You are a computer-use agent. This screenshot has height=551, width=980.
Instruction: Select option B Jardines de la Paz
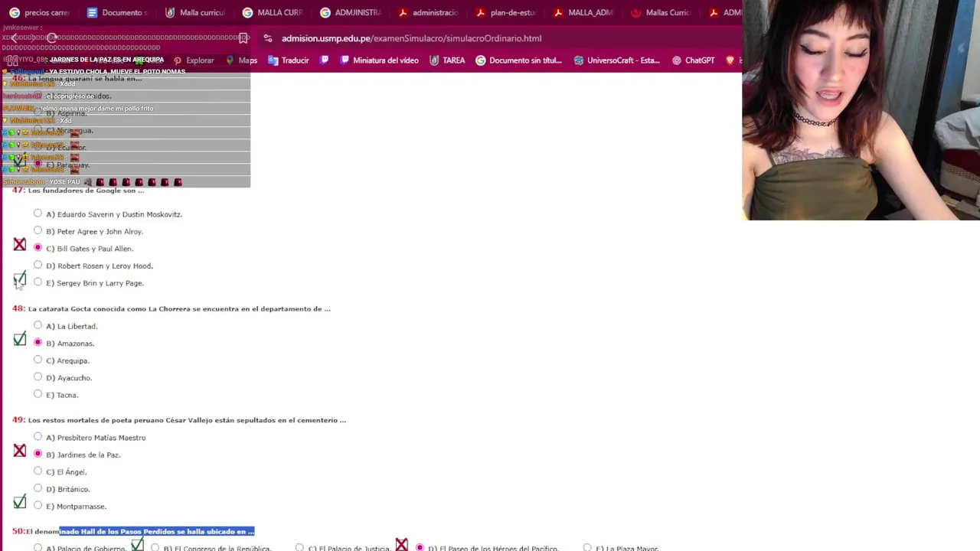point(38,454)
